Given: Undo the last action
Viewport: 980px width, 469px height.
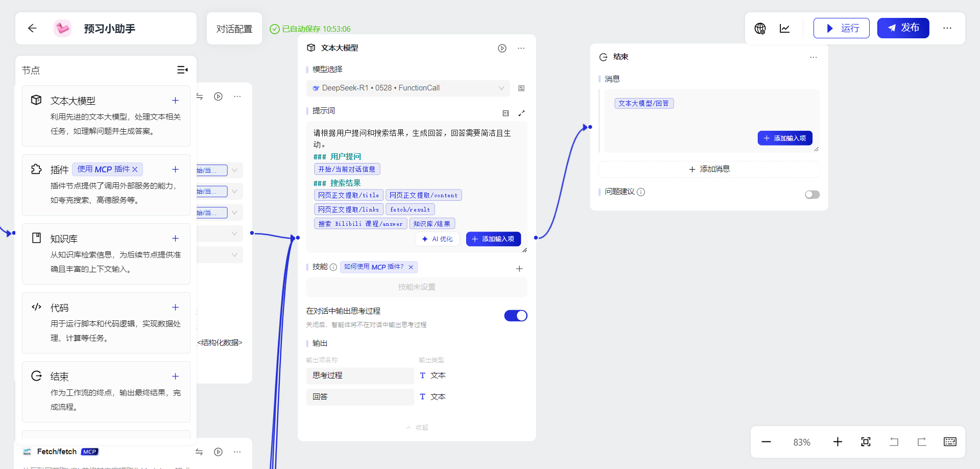Looking at the screenshot, I should (x=894, y=442).
